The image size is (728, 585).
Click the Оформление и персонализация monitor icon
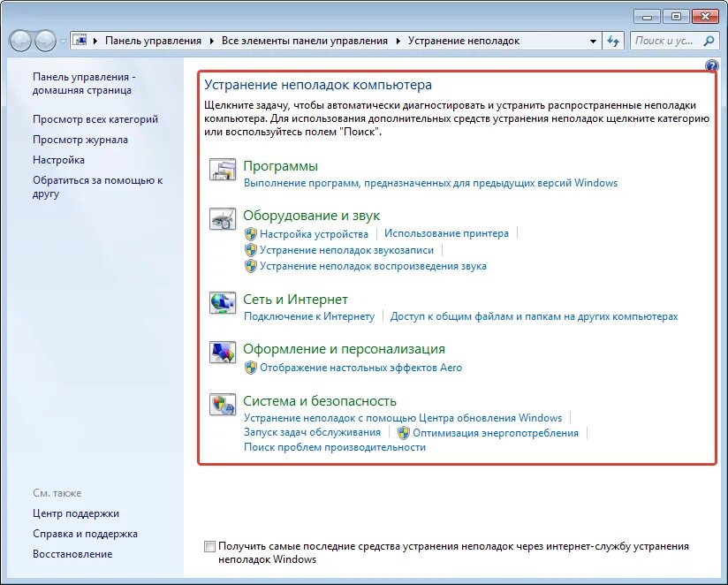(223, 353)
